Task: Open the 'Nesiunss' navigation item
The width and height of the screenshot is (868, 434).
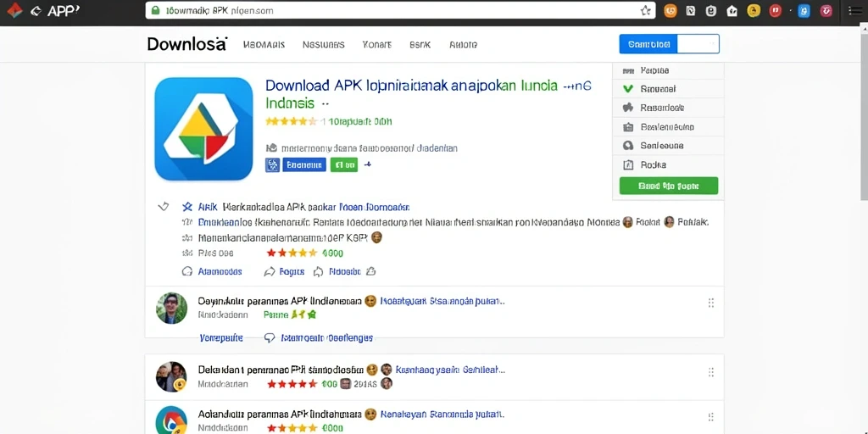Action: pos(323,45)
